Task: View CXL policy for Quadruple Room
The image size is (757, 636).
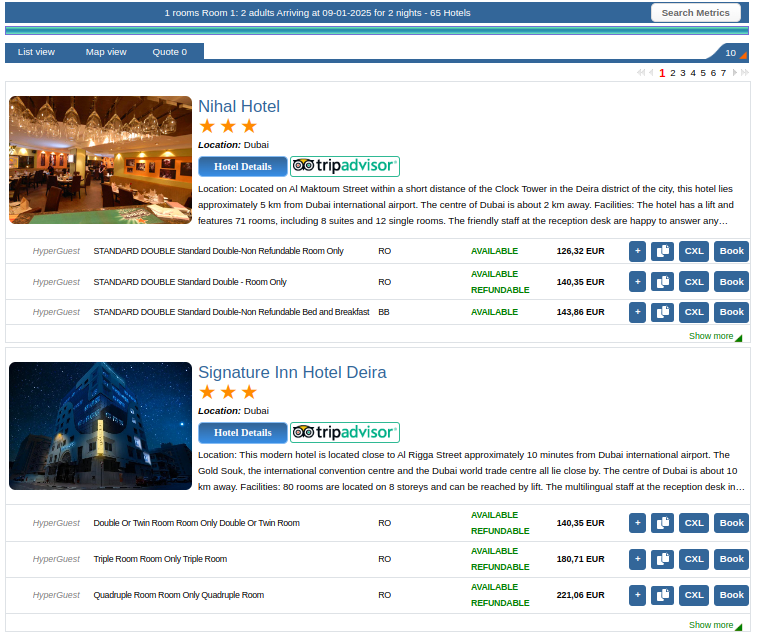Action: 694,595
